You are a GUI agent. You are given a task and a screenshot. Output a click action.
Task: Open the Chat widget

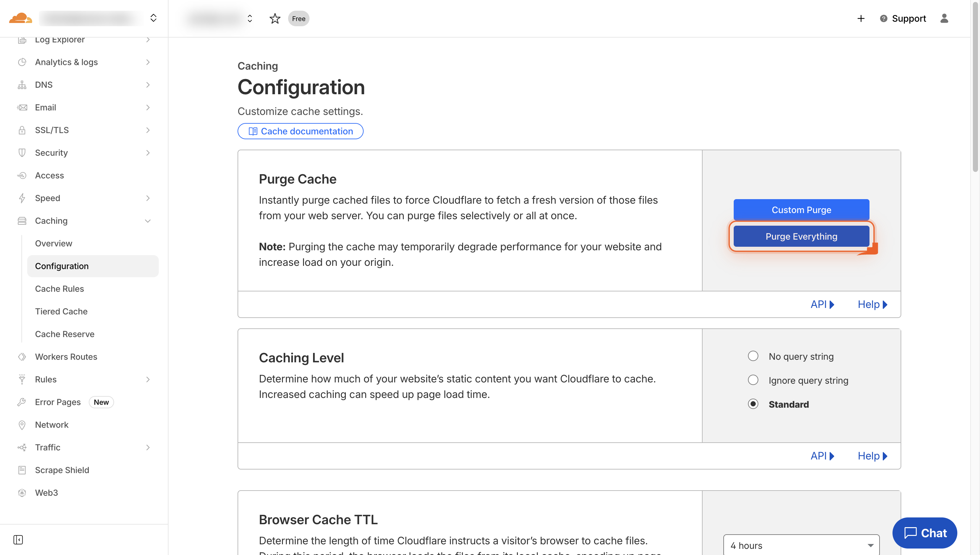[x=925, y=533]
